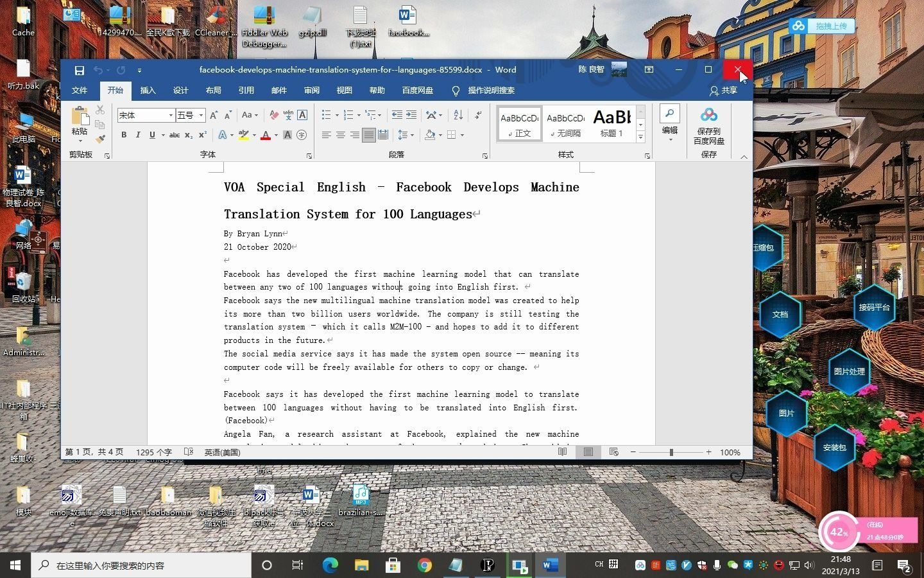
Task: Open the font size dropdown (五号)
Action: point(201,116)
